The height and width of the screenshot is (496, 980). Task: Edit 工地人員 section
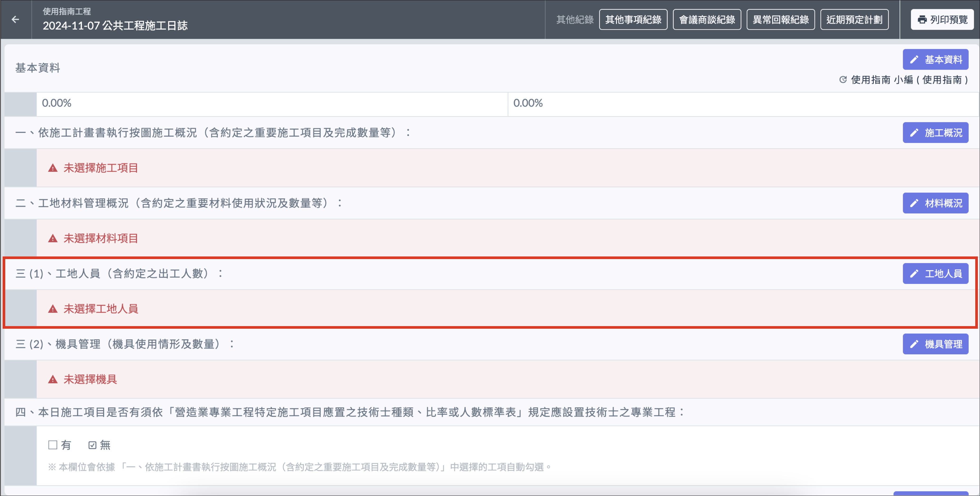click(935, 274)
